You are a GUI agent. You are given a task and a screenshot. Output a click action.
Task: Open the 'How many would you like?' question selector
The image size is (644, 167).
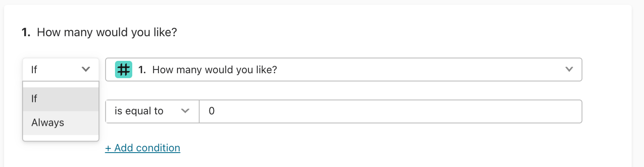click(344, 70)
